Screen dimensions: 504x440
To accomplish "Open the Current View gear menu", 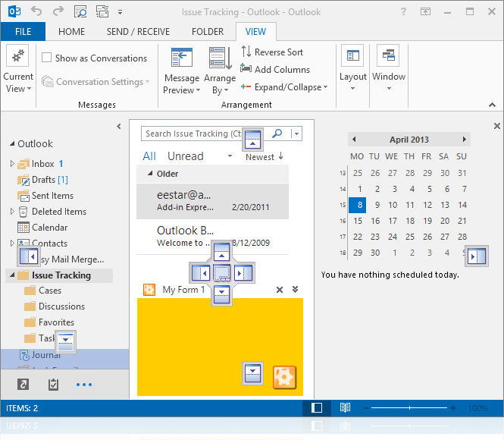I will (18, 69).
